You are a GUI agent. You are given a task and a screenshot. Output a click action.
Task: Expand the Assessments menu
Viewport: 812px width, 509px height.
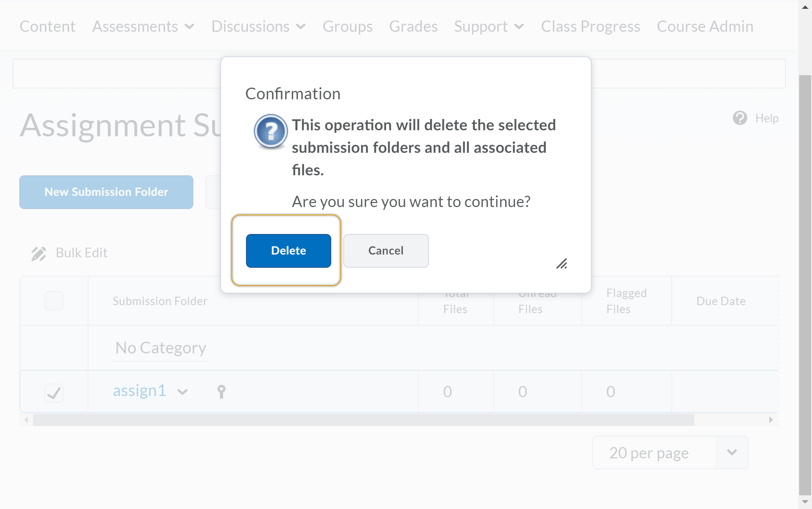point(143,27)
